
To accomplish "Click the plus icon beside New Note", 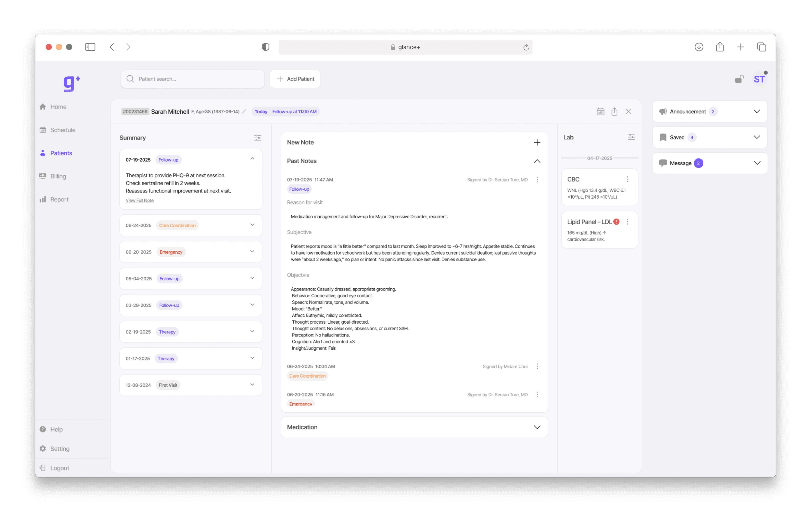I will point(537,143).
